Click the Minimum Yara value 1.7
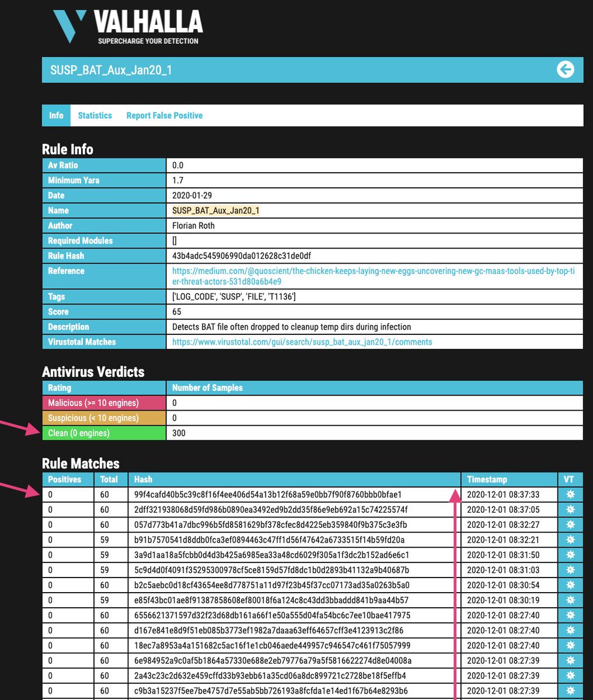The height and width of the screenshot is (700, 593). tap(177, 180)
